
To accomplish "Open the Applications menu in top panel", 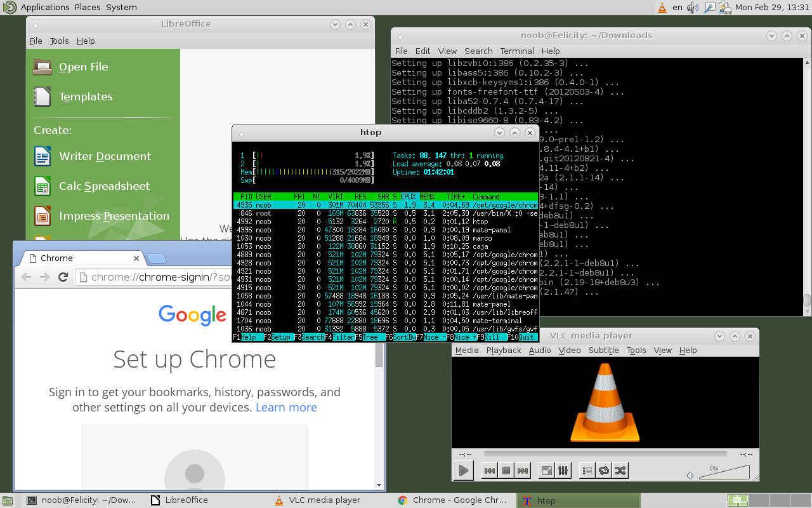I will coord(45,8).
